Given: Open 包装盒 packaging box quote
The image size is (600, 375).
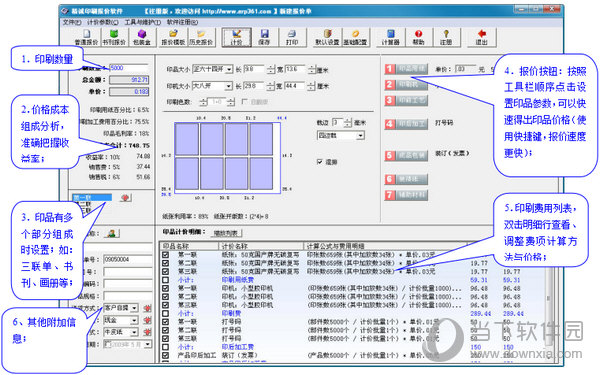Looking at the screenshot, I should coord(142,38).
